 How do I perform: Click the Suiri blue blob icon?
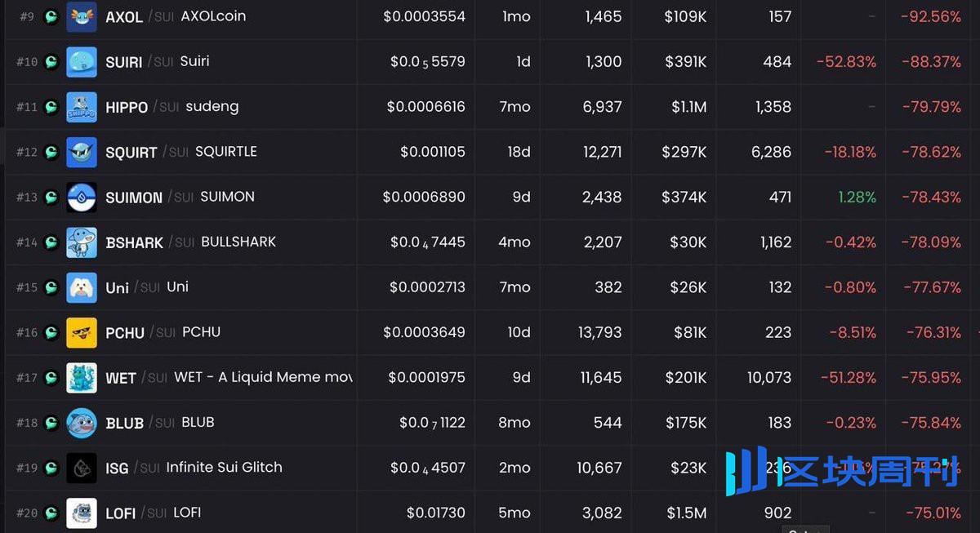pos(82,62)
